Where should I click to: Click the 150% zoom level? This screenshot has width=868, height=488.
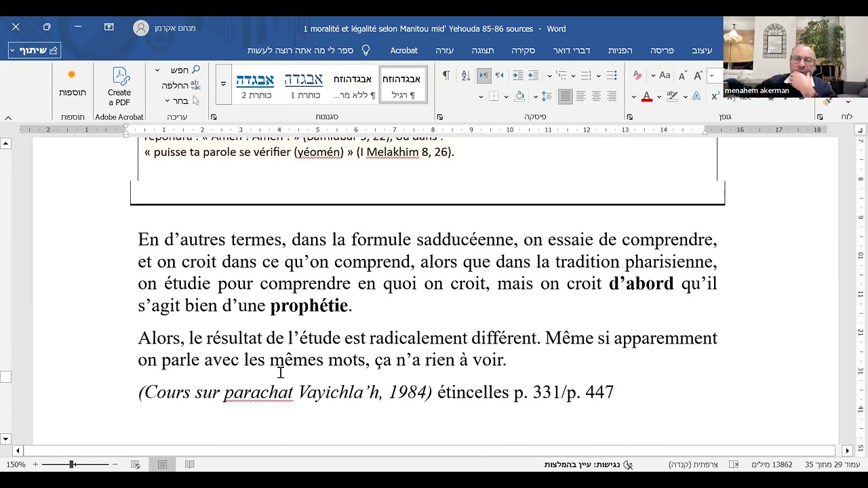point(16,464)
